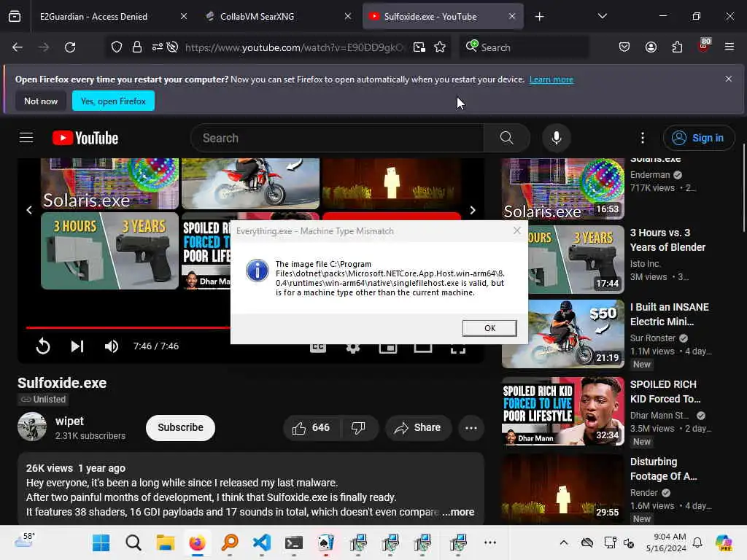The width and height of the screenshot is (747, 560).
Task: Close the Everything.exe error dialog
Action: pos(517,230)
